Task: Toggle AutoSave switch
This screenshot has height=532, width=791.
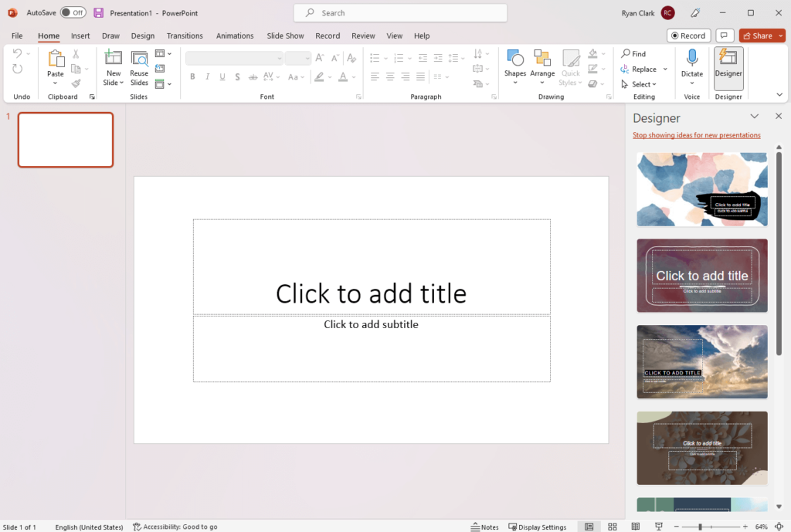Action: coord(73,12)
